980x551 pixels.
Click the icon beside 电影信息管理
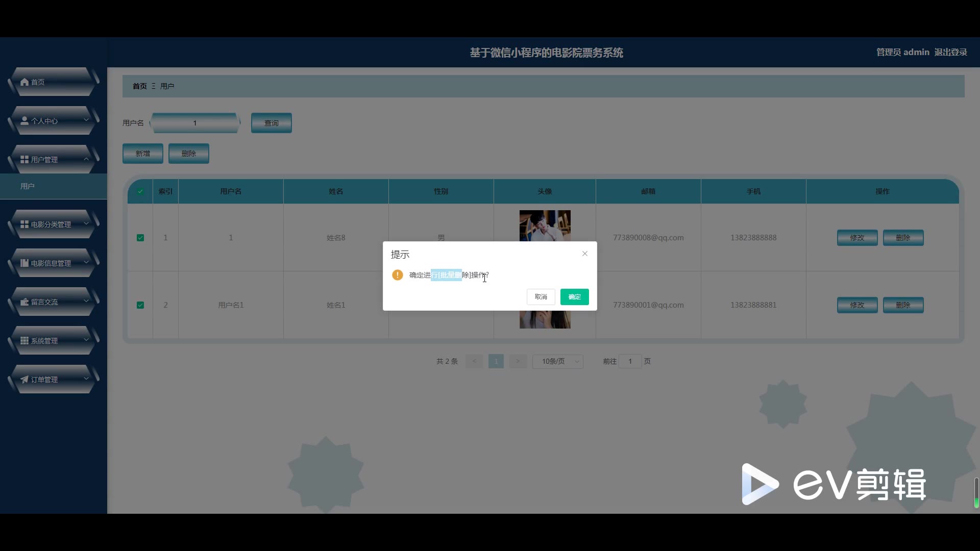pyautogui.click(x=24, y=263)
